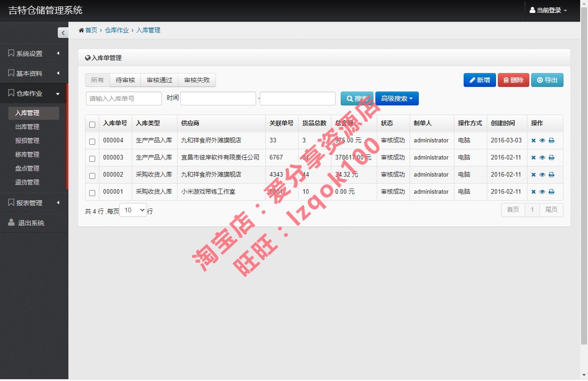Check the box for receipt 000002
Screen dimensions: 588x381
tap(92, 176)
